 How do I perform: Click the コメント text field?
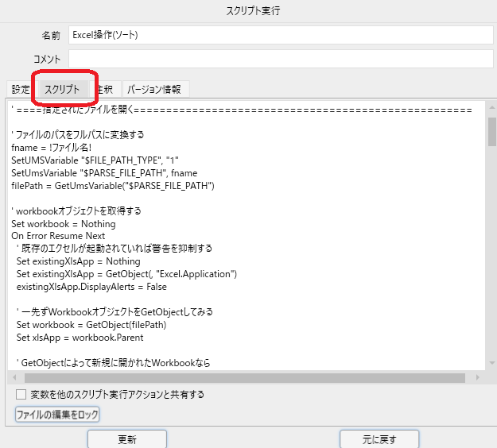pos(280,59)
